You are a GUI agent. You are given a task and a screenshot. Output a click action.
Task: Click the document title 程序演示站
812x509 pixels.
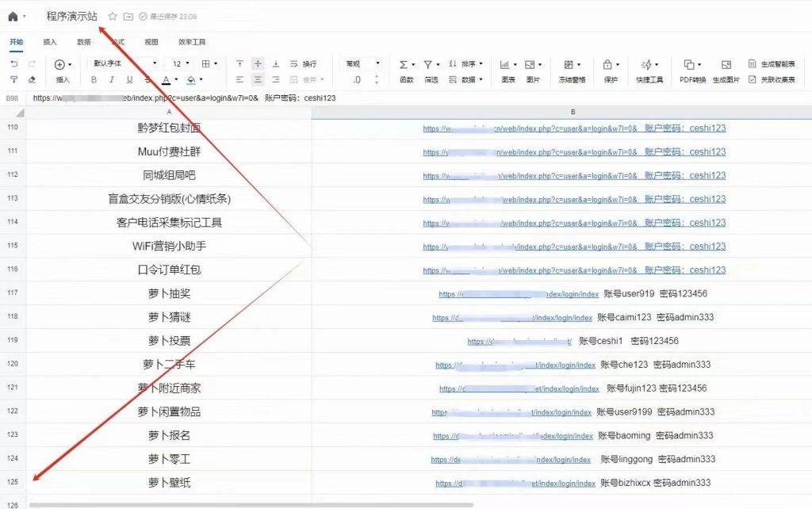tap(72, 17)
